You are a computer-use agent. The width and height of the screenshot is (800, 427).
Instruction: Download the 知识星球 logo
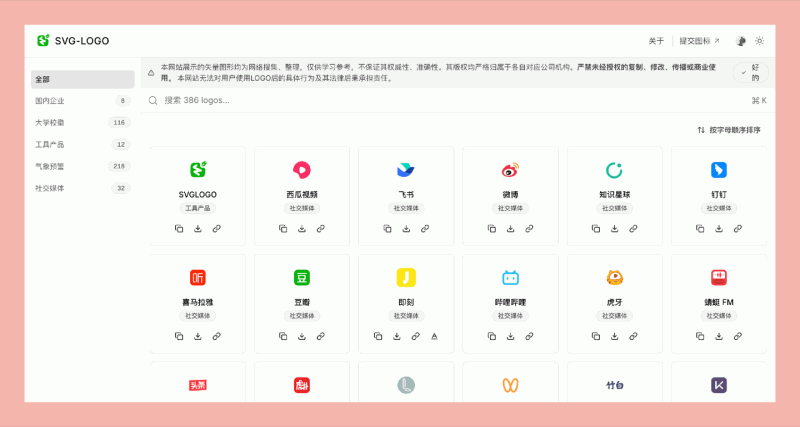pyautogui.click(x=615, y=229)
